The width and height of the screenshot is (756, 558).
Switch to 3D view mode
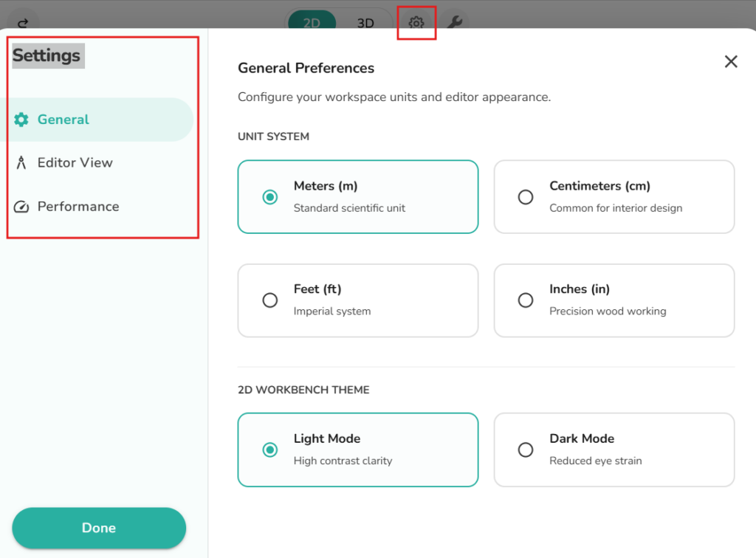(x=365, y=23)
